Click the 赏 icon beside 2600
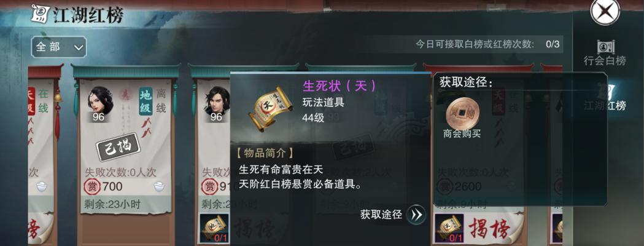The height and width of the screenshot is (246, 644). tap(444, 187)
